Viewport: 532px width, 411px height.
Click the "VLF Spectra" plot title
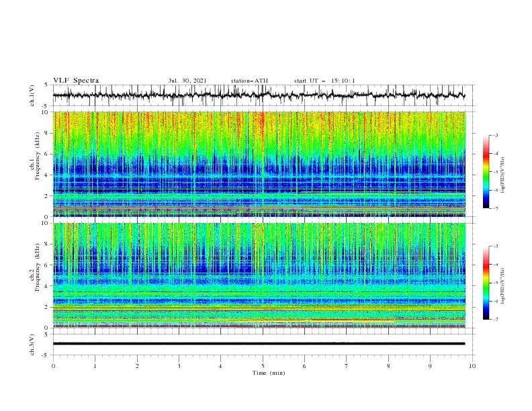pyautogui.click(x=76, y=81)
